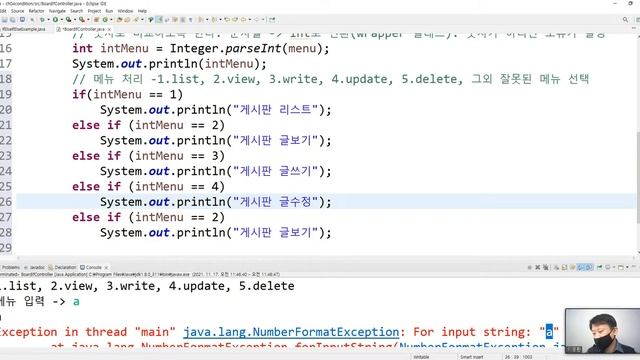Toggle Scroll Lock in Console toolbar
640x360 pixels.
click(564, 267)
